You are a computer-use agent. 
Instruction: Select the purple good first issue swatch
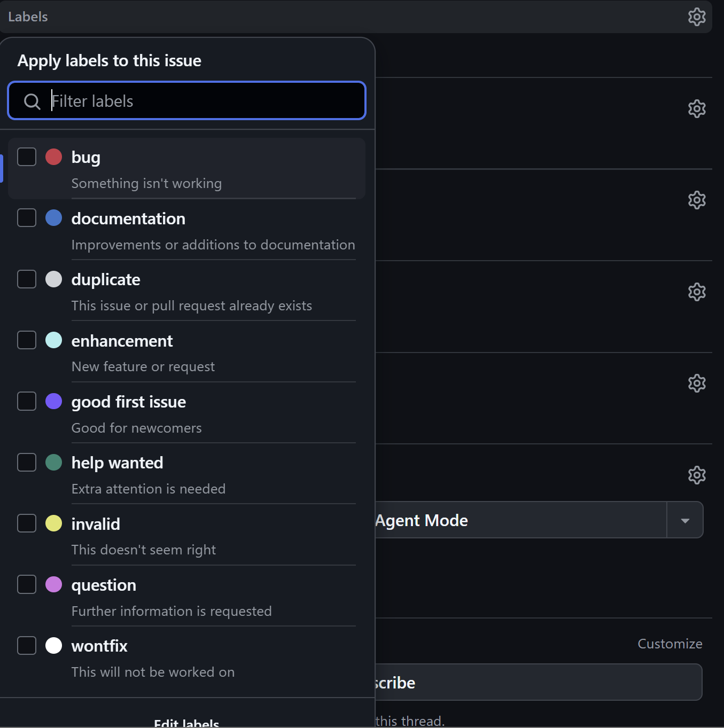(54, 401)
